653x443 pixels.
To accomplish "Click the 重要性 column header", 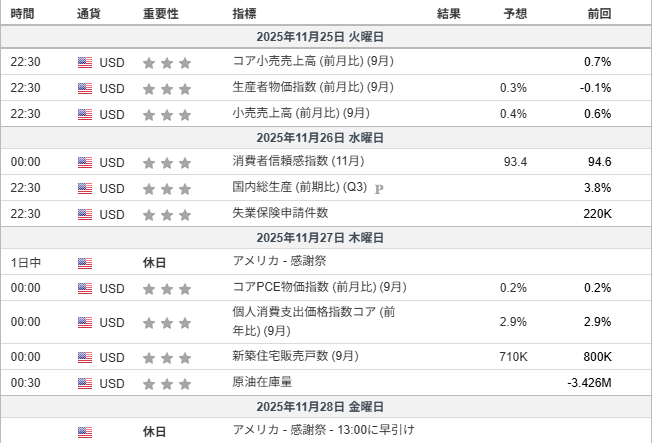I will (x=160, y=14).
